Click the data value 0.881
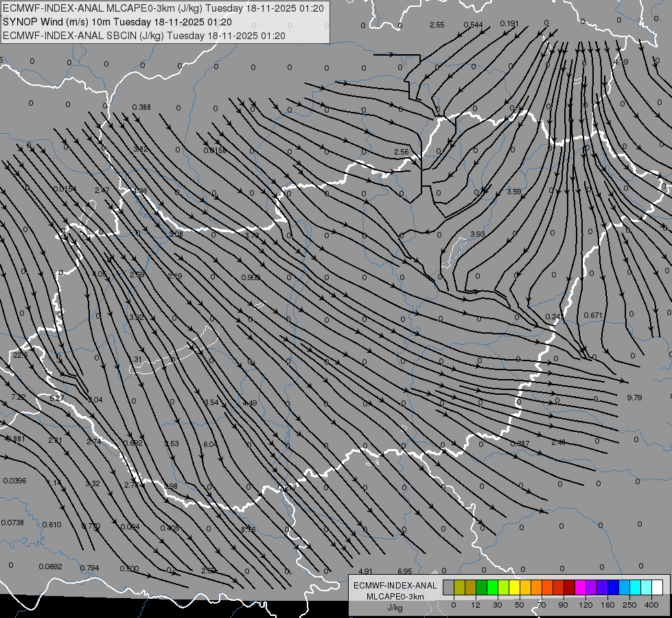 [x=16, y=439]
